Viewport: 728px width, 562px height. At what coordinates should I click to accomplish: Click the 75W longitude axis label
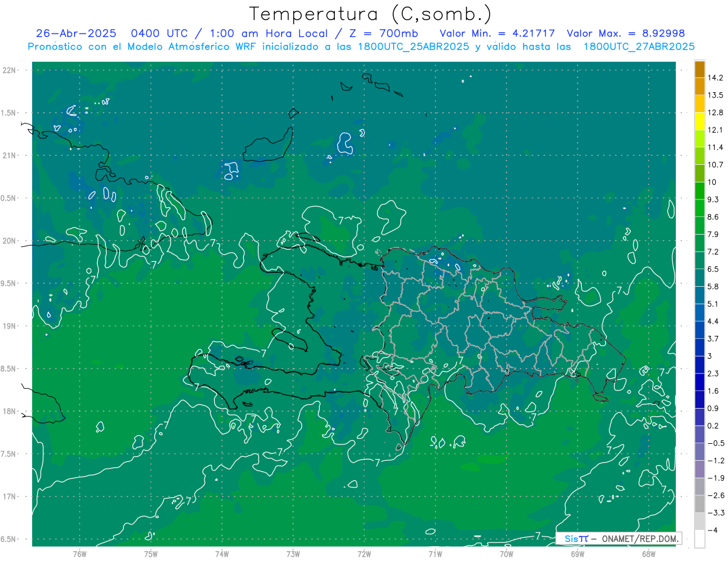coord(151,554)
